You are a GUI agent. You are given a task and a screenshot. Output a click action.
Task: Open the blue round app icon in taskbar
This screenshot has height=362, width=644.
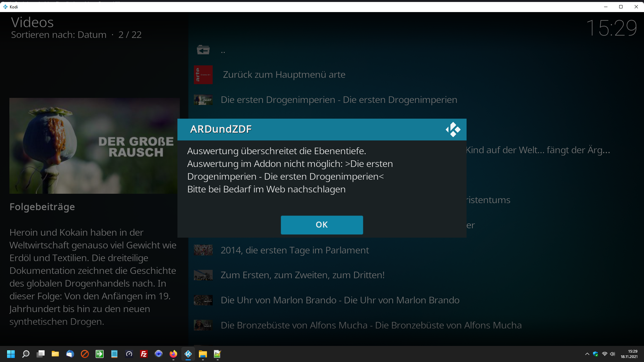point(159,354)
